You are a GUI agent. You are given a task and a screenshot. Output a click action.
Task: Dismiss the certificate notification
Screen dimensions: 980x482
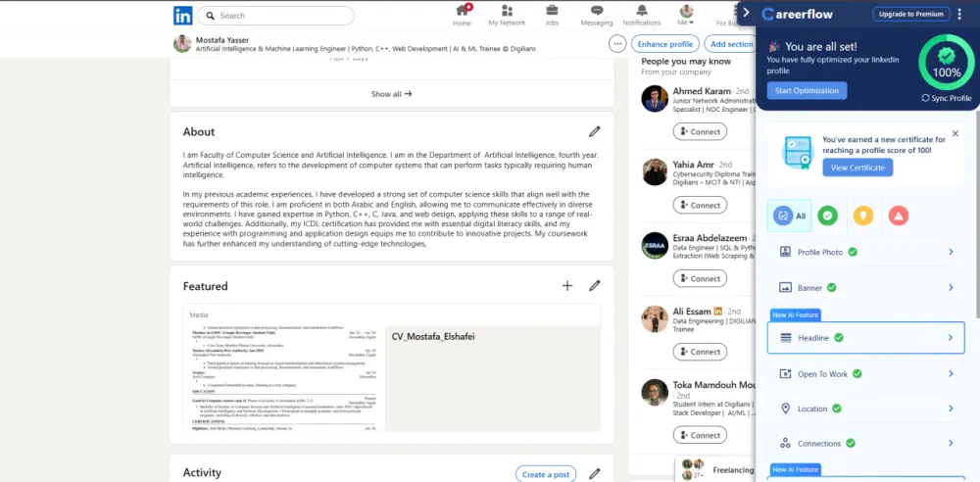pos(955,133)
